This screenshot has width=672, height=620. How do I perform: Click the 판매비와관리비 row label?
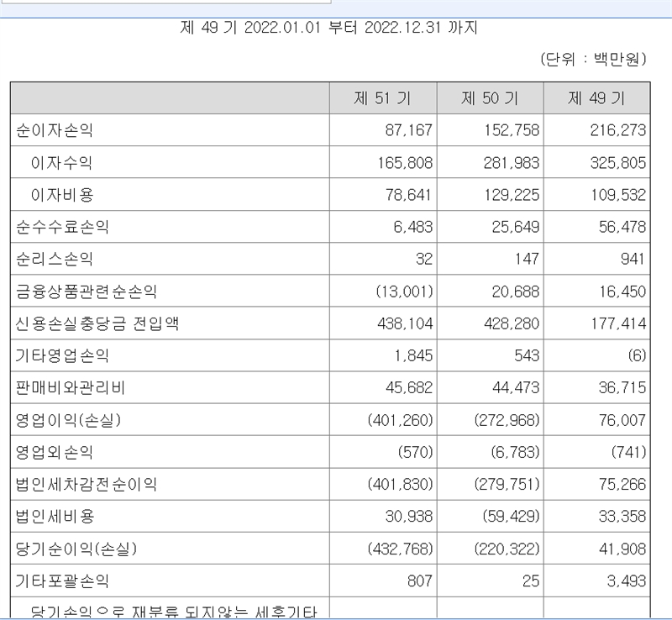tap(71, 388)
